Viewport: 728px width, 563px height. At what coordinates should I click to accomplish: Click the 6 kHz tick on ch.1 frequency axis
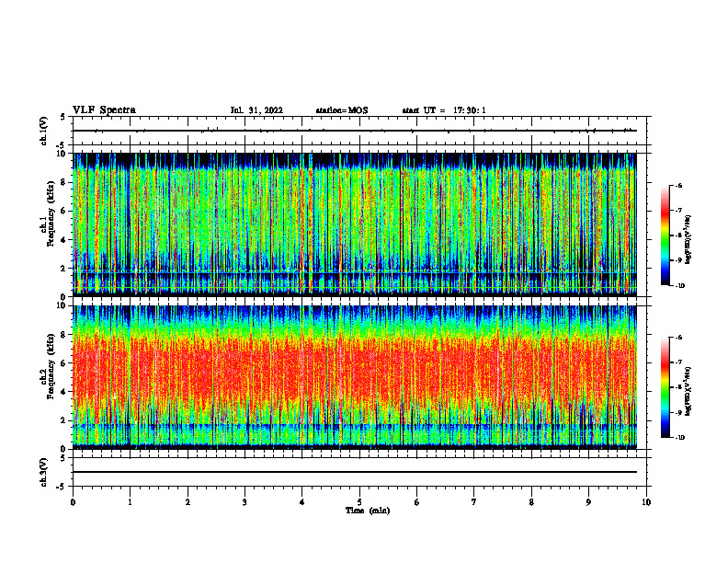[x=64, y=212]
